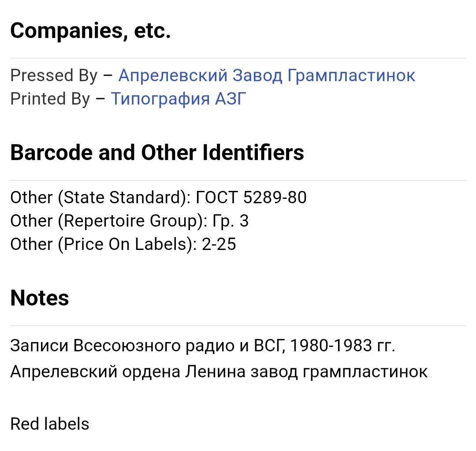This screenshot has height=451, width=476.
Task: Click the "Other (Price On Labels)" label
Action: point(104,244)
